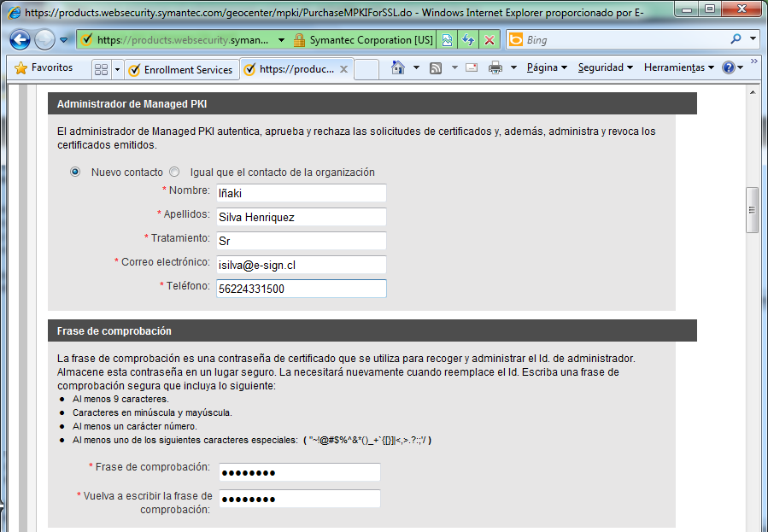Click the vertical page scrollbar thumb

pyautogui.click(x=752, y=210)
